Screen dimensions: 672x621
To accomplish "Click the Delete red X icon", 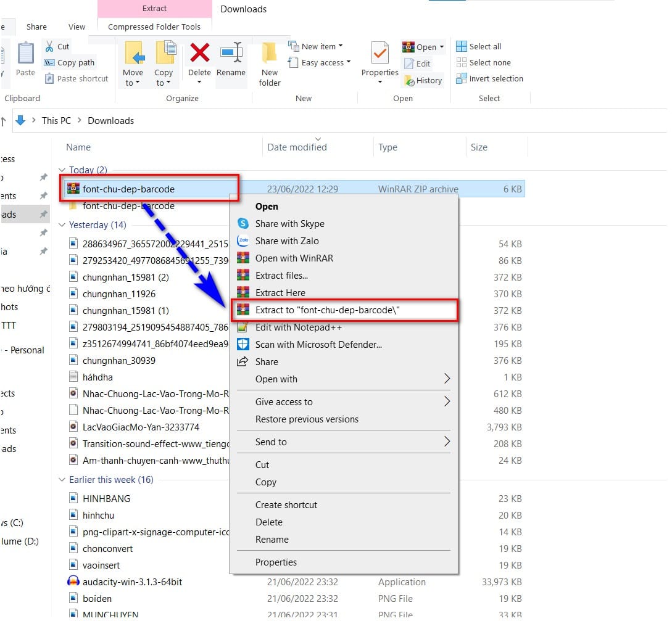I will [200, 53].
